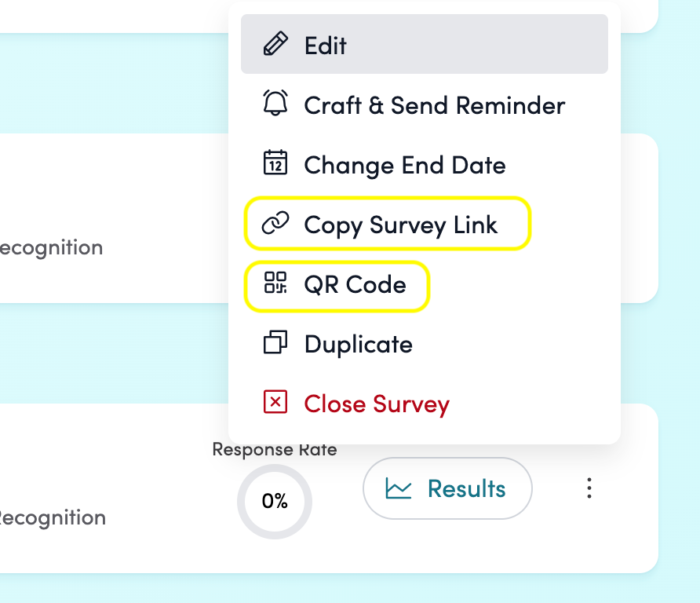Select the Edit menu entry
Image resolution: width=700 pixels, height=603 pixels.
[326, 46]
